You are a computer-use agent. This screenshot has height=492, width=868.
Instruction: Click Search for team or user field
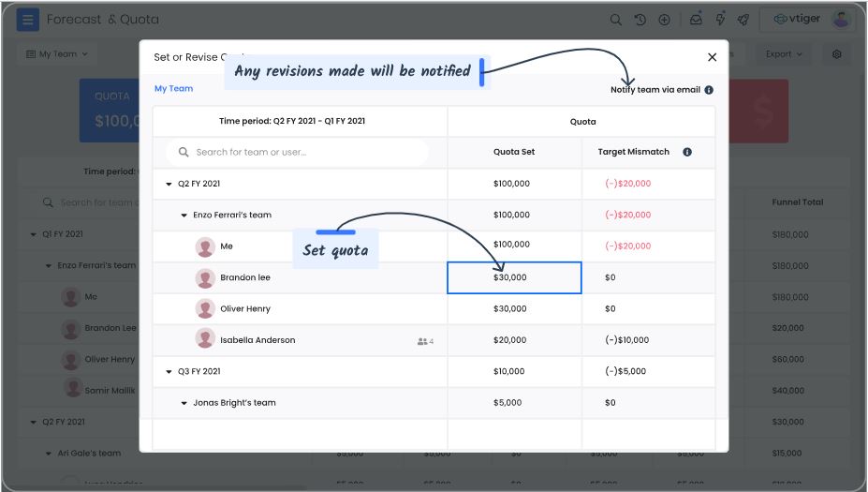tap(297, 152)
